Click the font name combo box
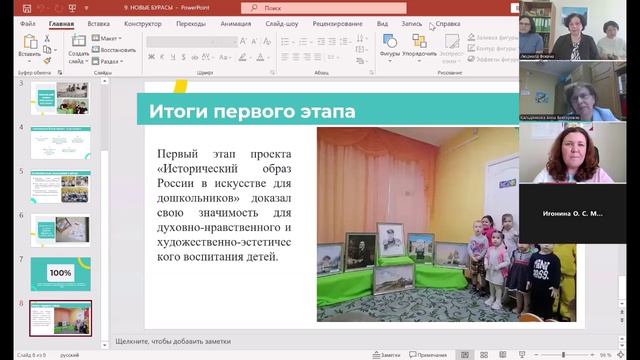 click(x=180, y=42)
